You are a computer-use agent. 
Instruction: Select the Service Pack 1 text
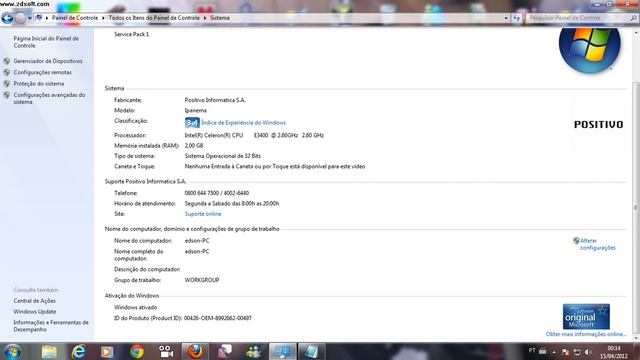[131, 34]
